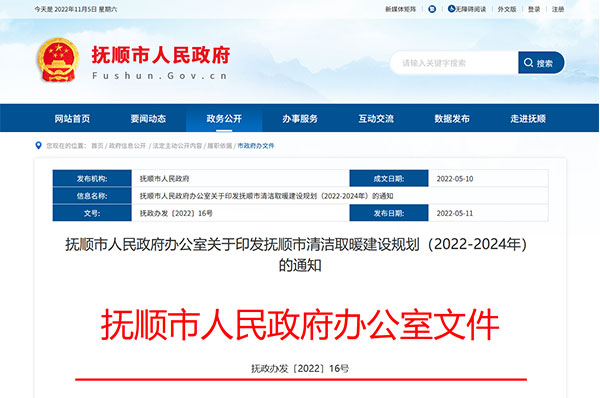Click the 注册 register link
Viewport: 600px width, 398px height.
coord(558,9)
